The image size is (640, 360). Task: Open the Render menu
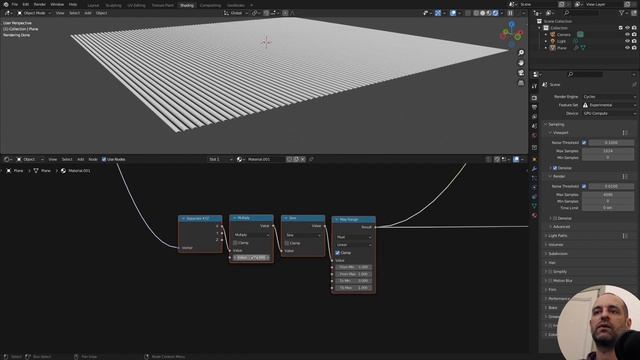40,4
